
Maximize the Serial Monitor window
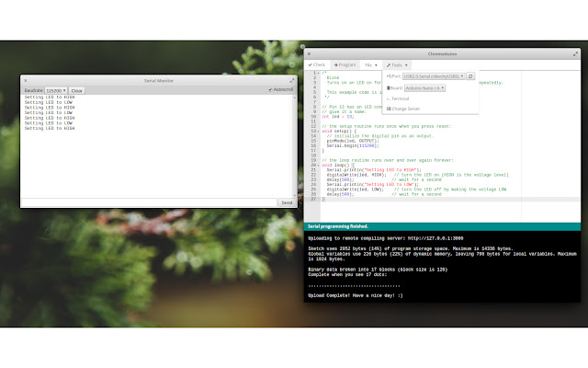tap(292, 81)
